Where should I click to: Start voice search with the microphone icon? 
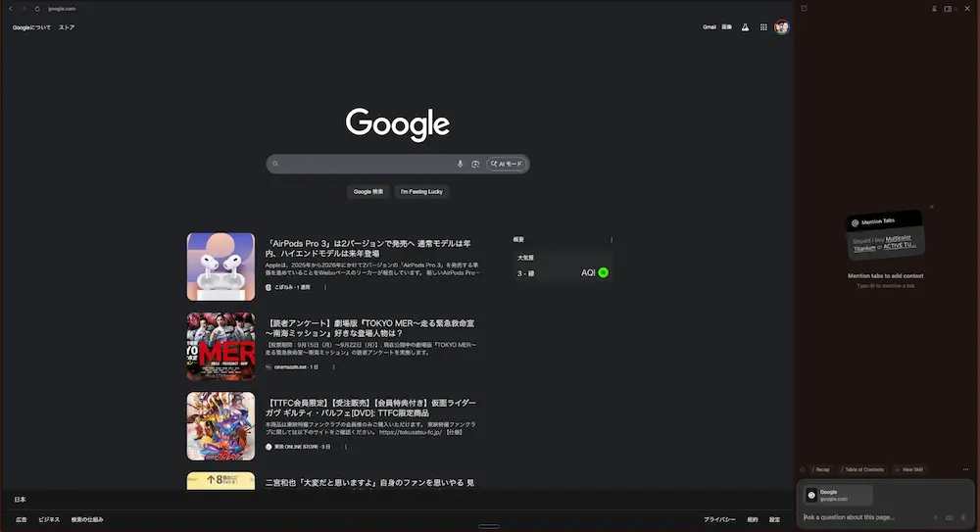tap(460, 164)
